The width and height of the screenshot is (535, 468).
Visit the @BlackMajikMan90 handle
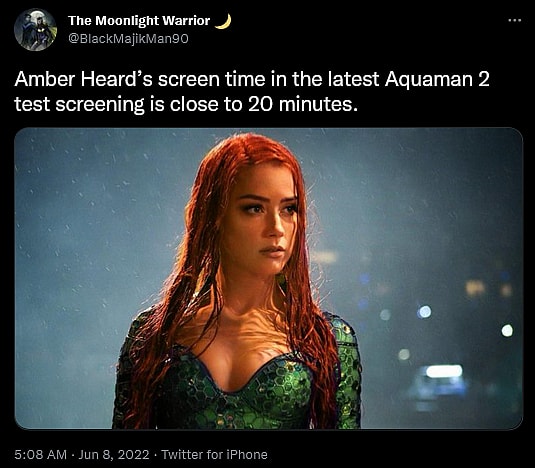coord(128,39)
